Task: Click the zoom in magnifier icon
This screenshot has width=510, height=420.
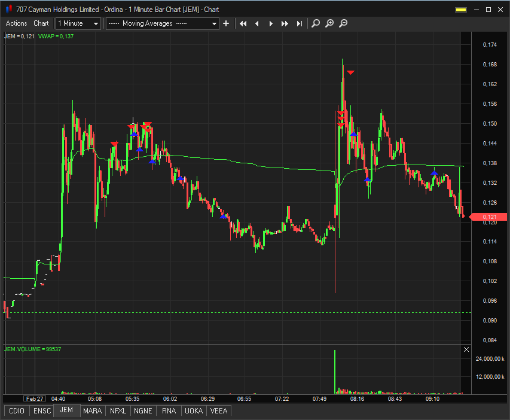Action: tap(329, 23)
